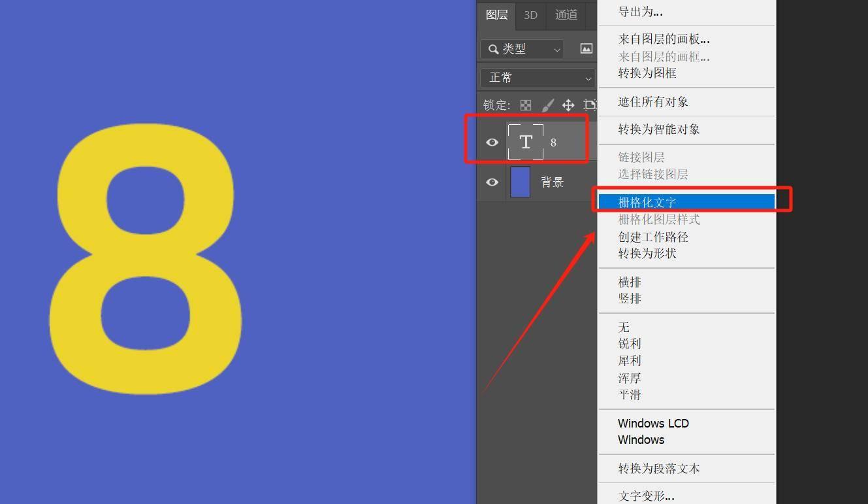Click the lock position move icon

point(568,105)
